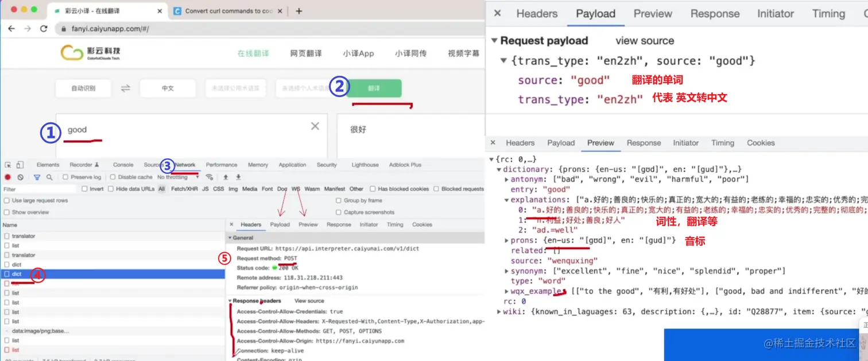Collapse the Request payload section
Image resolution: width=868 pixels, height=361 pixels.
pyautogui.click(x=494, y=41)
